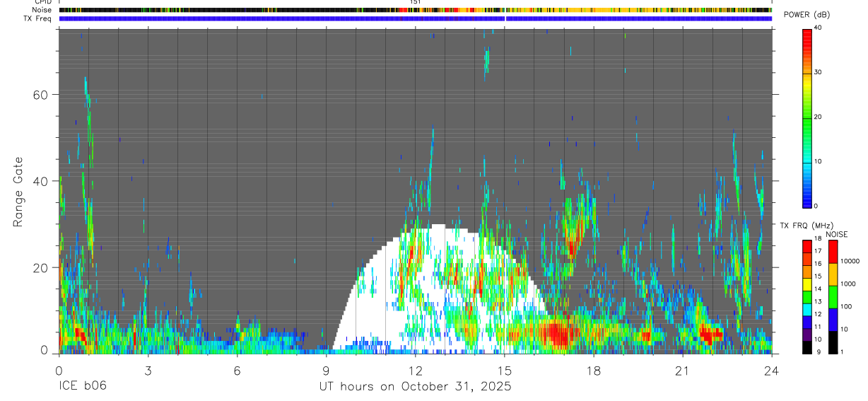Select the 18 UT hour axis label

pyautogui.click(x=594, y=371)
